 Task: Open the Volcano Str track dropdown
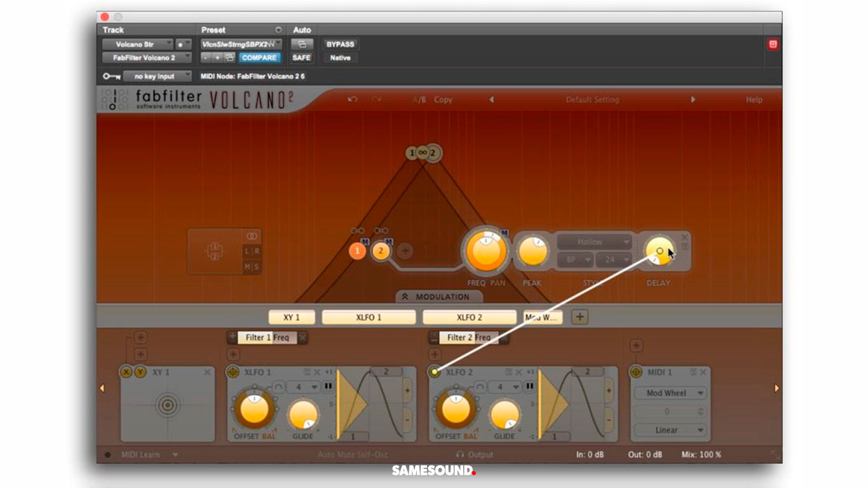point(138,44)
